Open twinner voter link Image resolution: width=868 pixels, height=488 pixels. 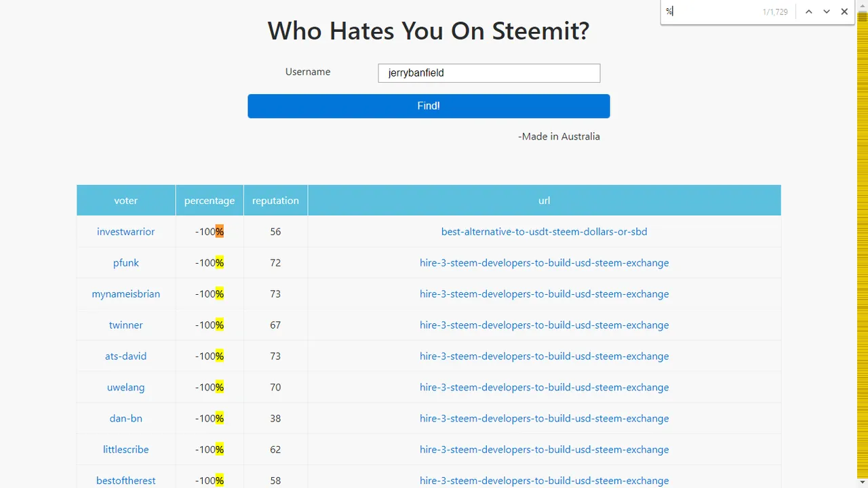(x=126, y=325)
